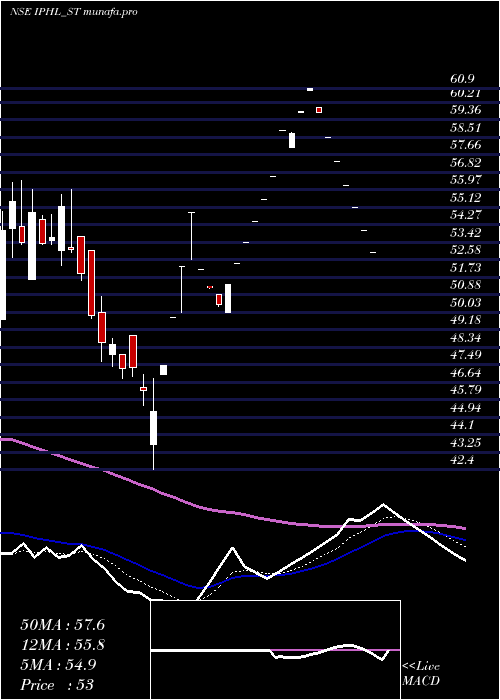
Task: Click the 53.42 price level label
Action: [465, 233]
